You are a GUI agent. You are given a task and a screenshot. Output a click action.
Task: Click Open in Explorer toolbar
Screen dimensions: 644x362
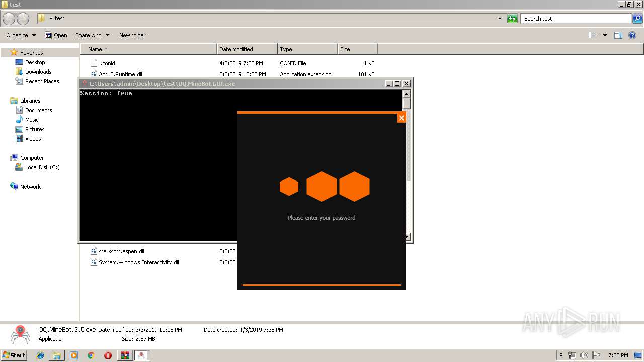tap(56, 35)
